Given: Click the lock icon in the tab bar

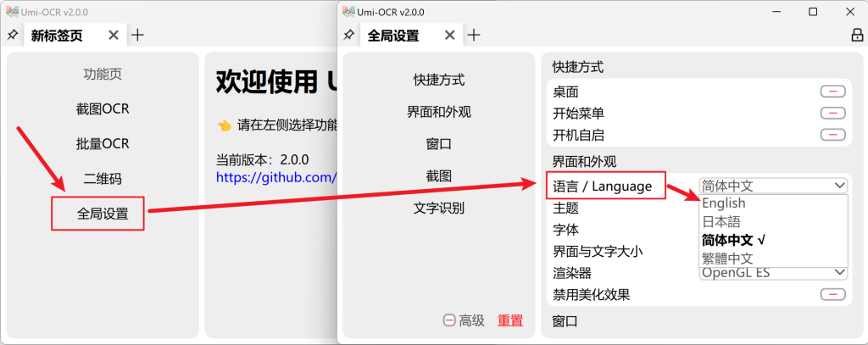Looking at the screenshot, I should (x=855, y=36).
